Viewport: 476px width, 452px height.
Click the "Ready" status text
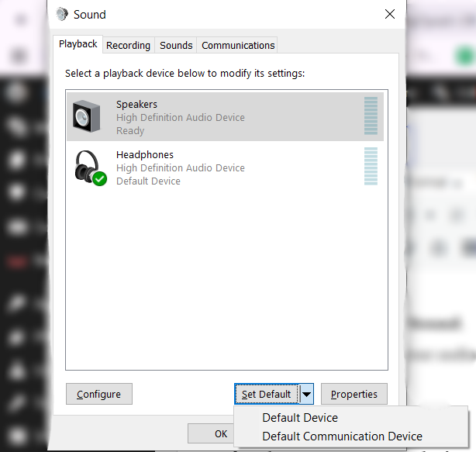(130, 131)
